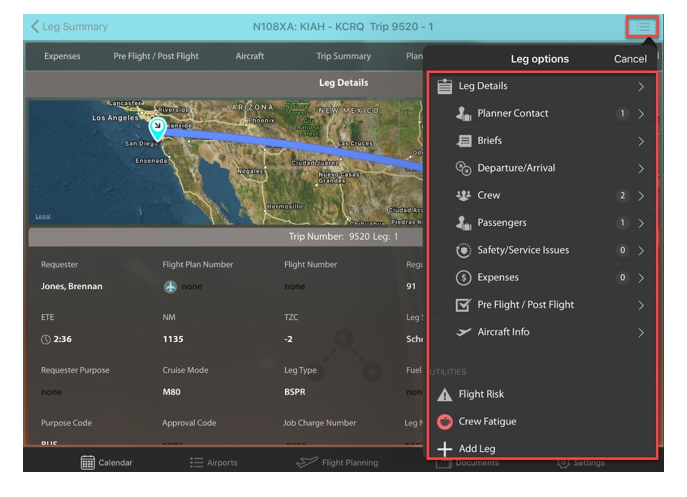Cancel the Leg options panel

630,59
